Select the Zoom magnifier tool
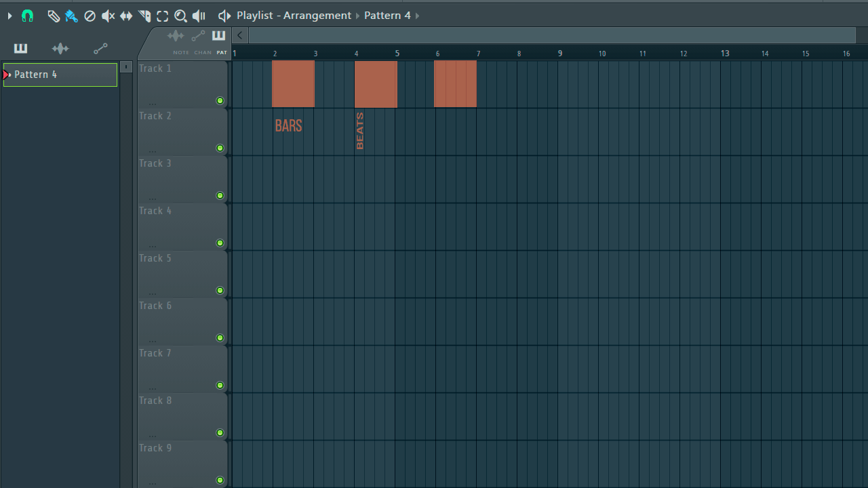868x488 pixels. 180,16
